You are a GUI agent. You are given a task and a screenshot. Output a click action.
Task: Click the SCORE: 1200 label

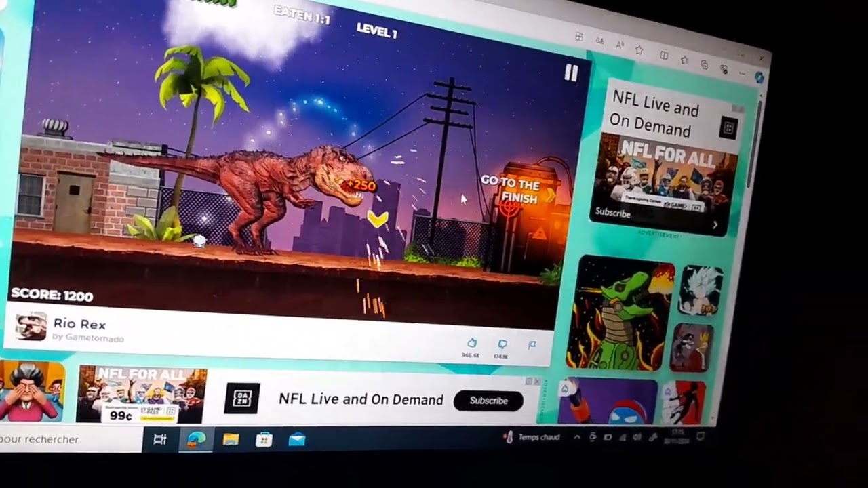point(52,295)
